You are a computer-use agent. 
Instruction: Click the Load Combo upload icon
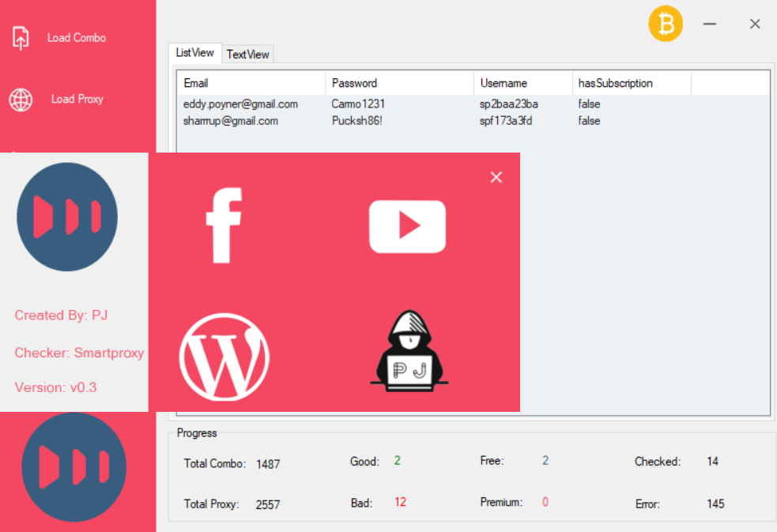tap(21, 38)
